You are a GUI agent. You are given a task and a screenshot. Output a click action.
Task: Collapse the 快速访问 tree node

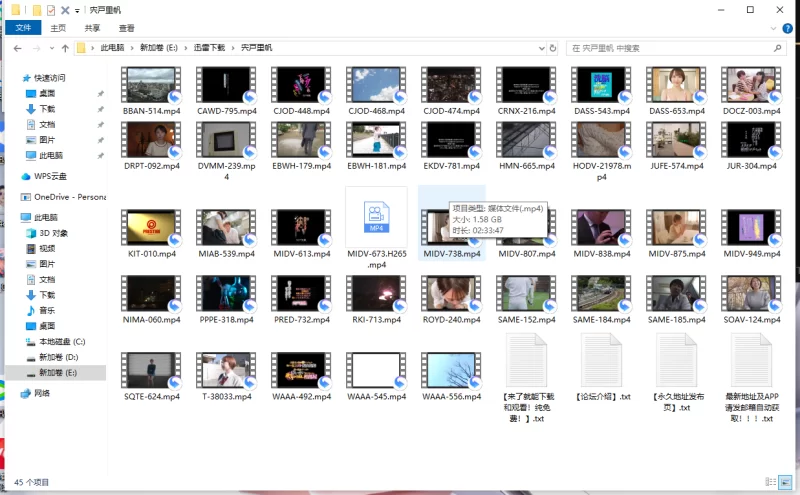(x=13, y=78)
